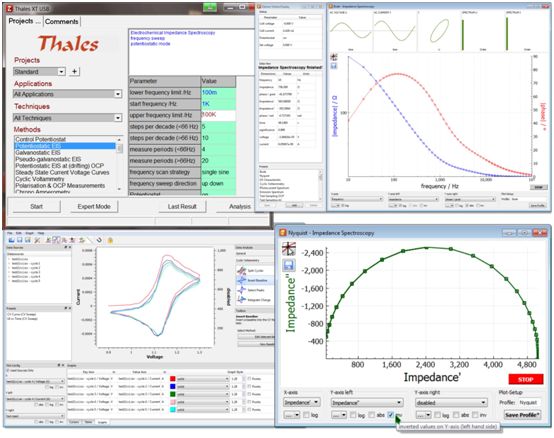Switch to the Comments tab in Thales
The height and width of the screenshot is (438, 554).
point(61,22)
